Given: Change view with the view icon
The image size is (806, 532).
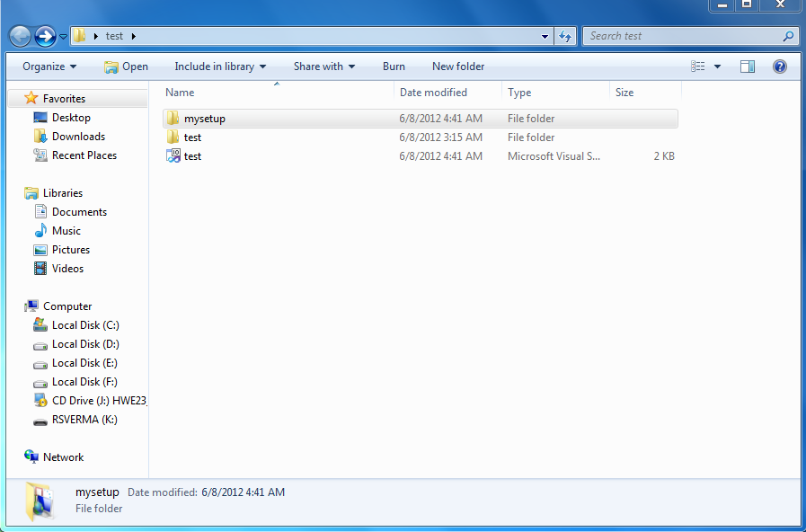Looking at the screenshot, I should (697, 66).
